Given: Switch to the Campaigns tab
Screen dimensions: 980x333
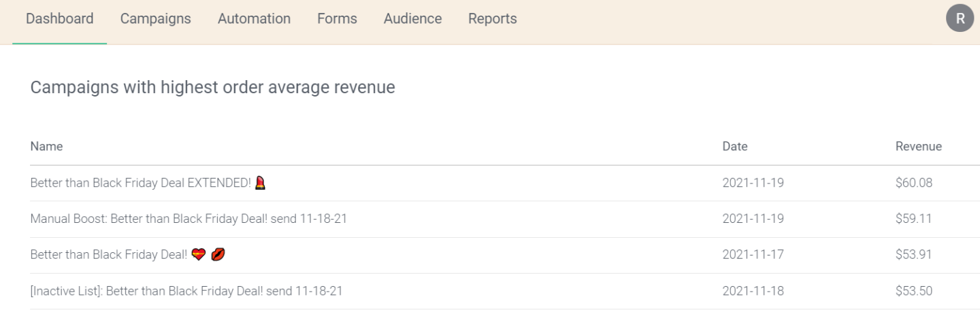Looking at the screenshot, I should click(x=156, y=19).
